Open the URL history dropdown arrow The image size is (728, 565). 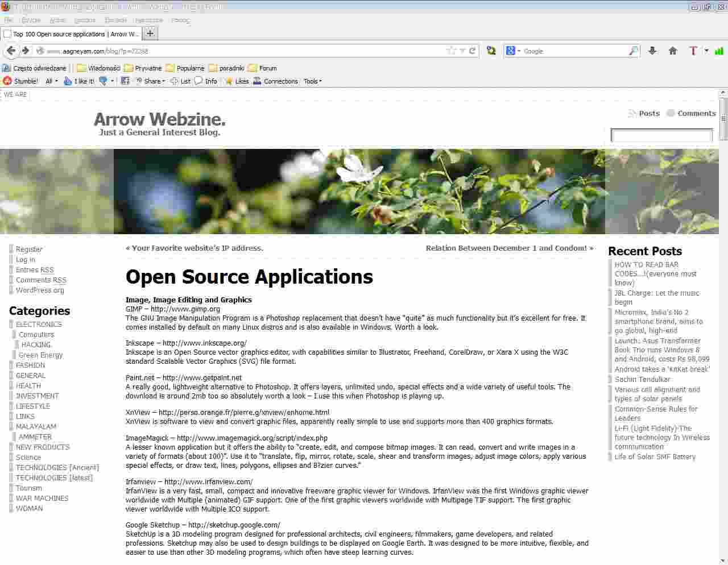pos(463,51)
